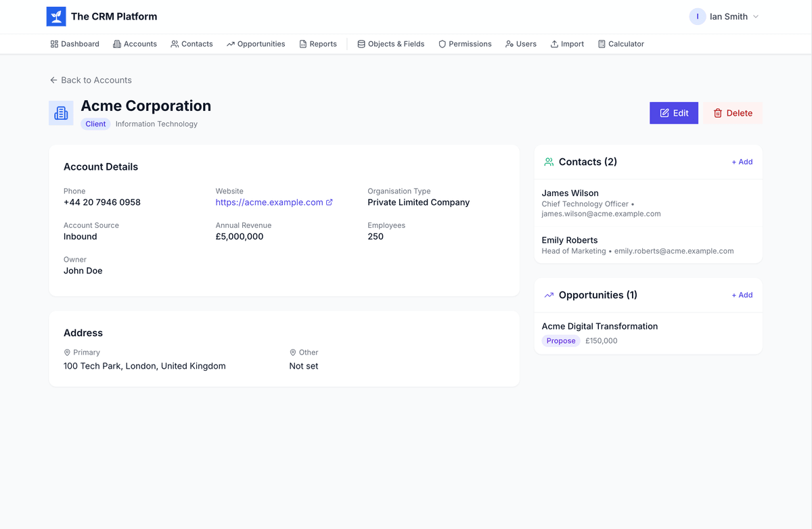Viewport: 812px width, 529px height.
Task: Click the Ian Smith avatar circle
Action: click(x=698, y=17)
